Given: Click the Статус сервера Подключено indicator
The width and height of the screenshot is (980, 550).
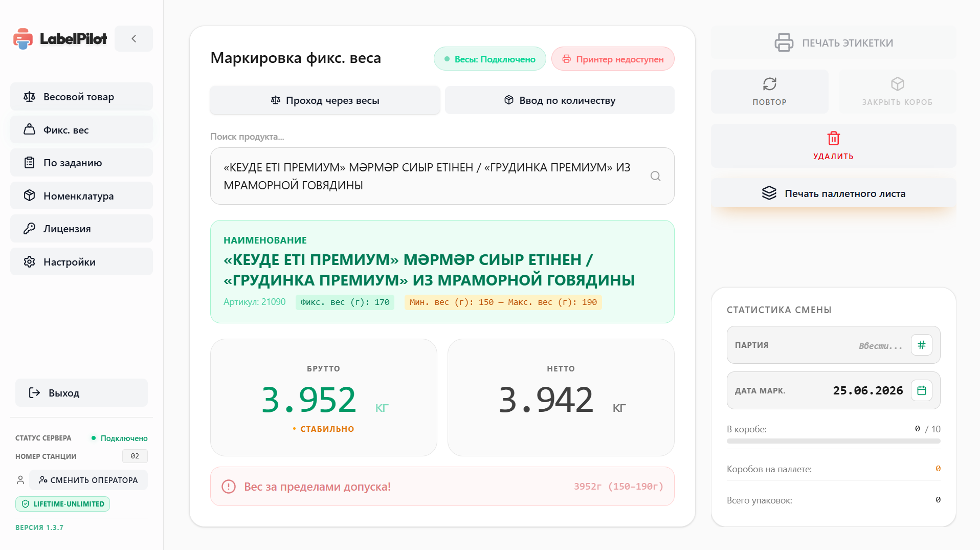Looking at the screenshot, I should pos(120,438).
